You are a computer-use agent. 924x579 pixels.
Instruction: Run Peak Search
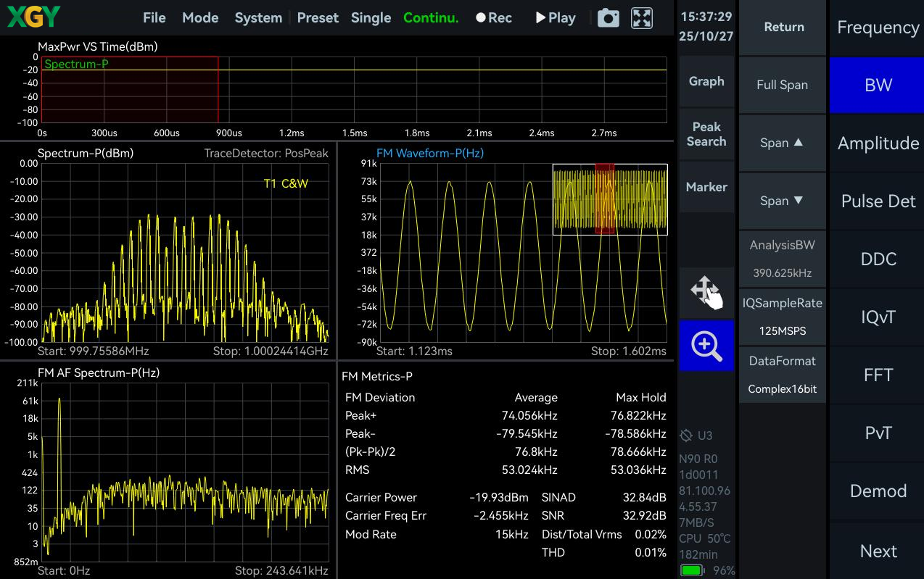point(706,134)
